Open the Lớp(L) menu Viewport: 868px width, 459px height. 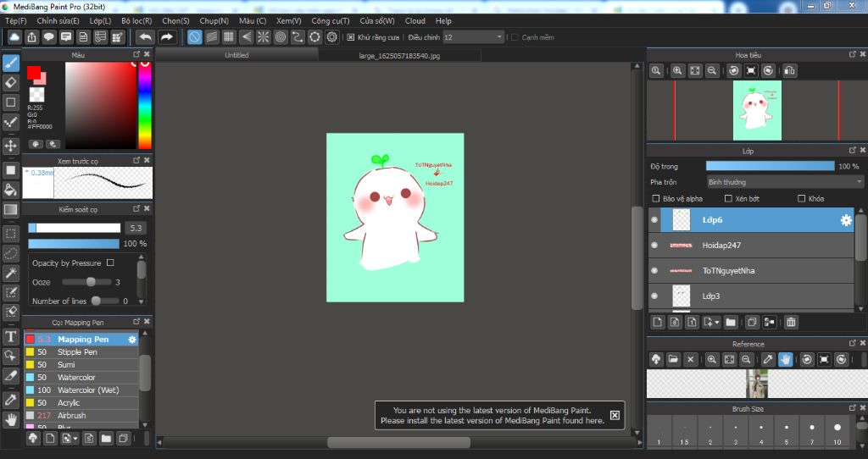(100, 21)
